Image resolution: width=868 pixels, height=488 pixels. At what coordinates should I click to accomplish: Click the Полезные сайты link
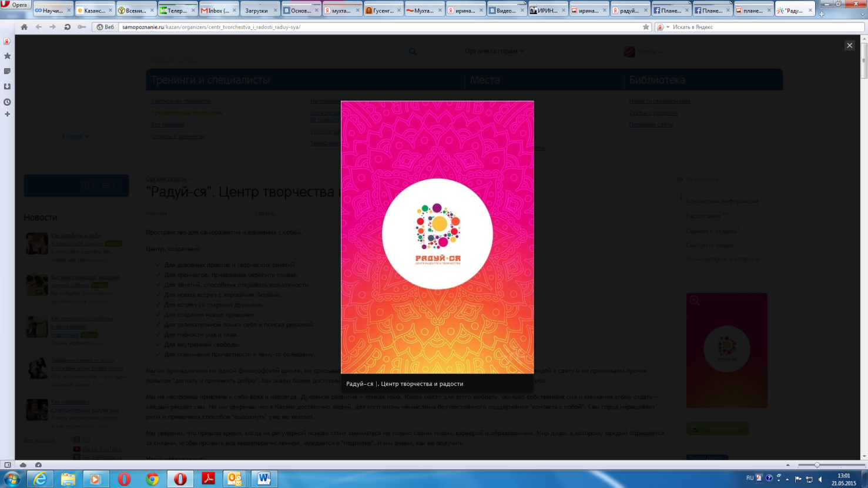[x=651, y=124]
